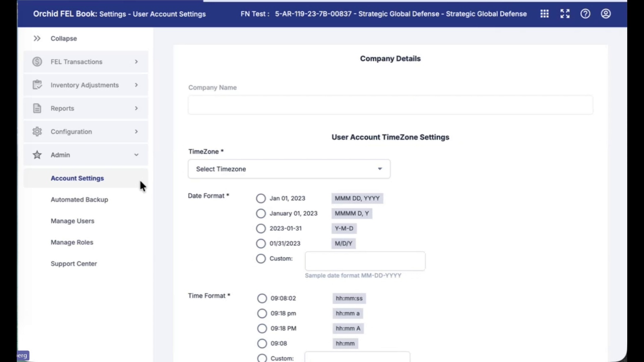
Task: Click the Sample date format MM-DD-YYYY hint
Action: point(353,275)
